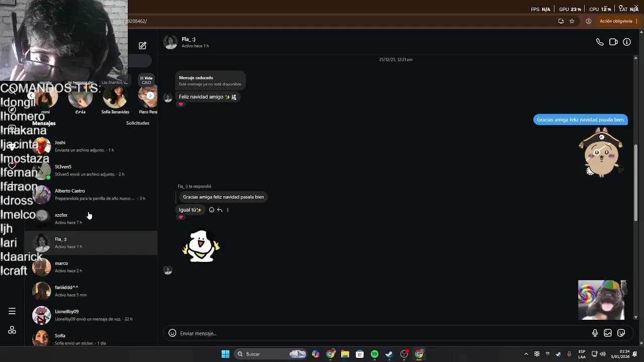This screenshot has height=362, width=644.
Task: Open File Explorer from the taskbar
Action: click(345, 354)
